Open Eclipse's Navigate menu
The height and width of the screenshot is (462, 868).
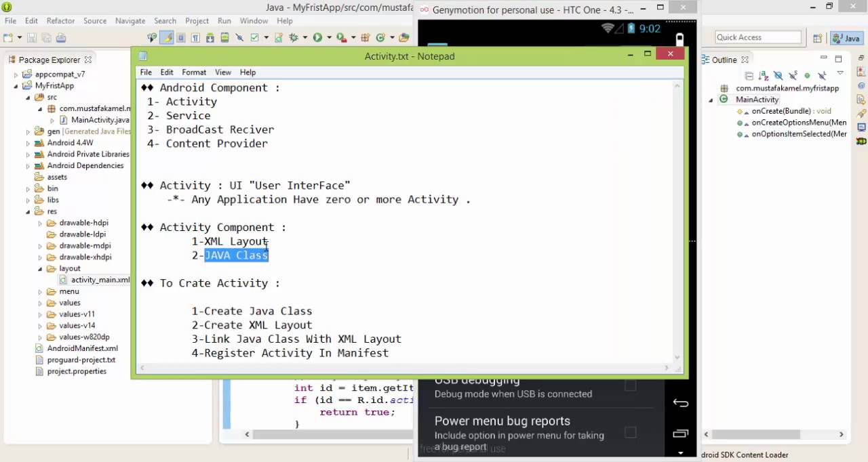click(130, 21)
